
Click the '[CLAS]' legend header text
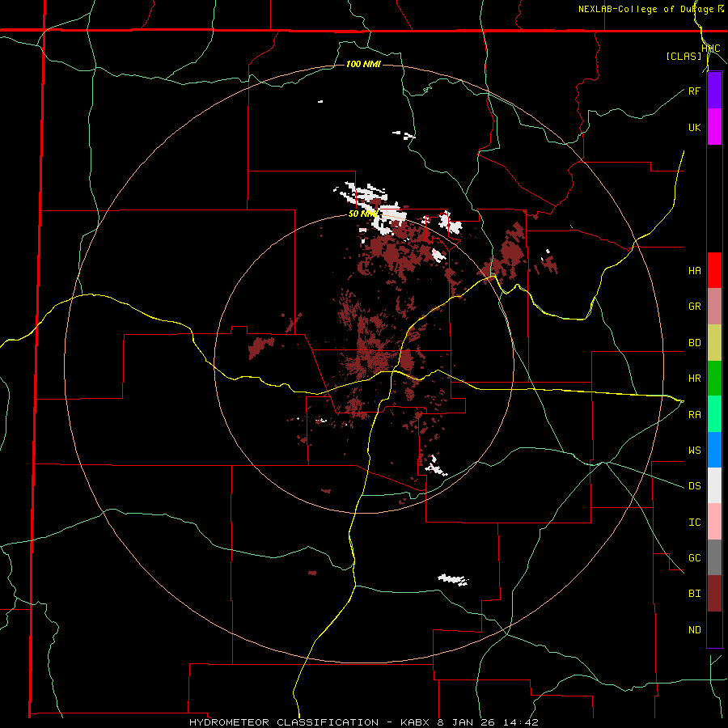click(x=684, y=57)
